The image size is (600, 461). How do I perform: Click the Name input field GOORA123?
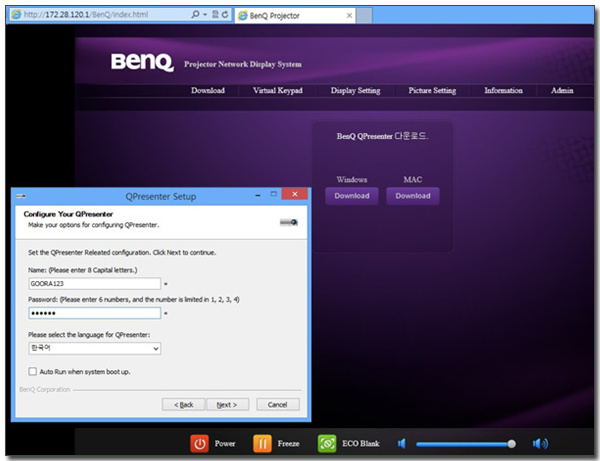click(x=95, y=283)
